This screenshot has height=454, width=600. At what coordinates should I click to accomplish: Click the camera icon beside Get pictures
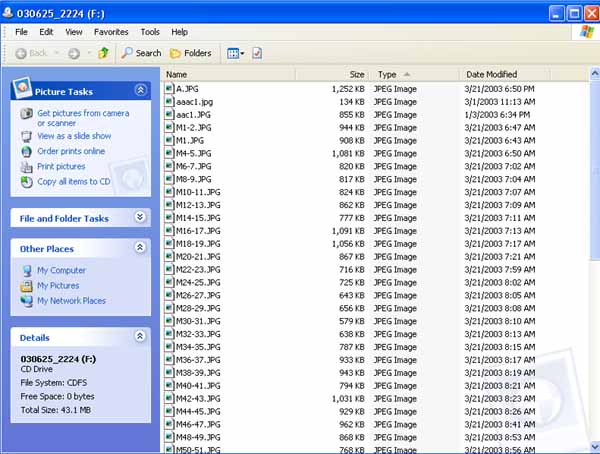(x=26, y=114)
